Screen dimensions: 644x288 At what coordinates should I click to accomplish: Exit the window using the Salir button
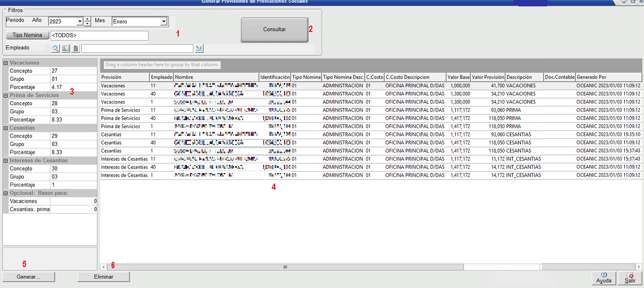[x=630, y=278]
